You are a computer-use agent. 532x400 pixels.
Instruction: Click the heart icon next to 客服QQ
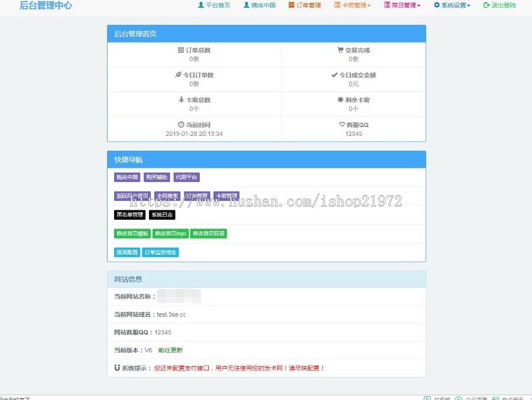click(x=342, y=125)
